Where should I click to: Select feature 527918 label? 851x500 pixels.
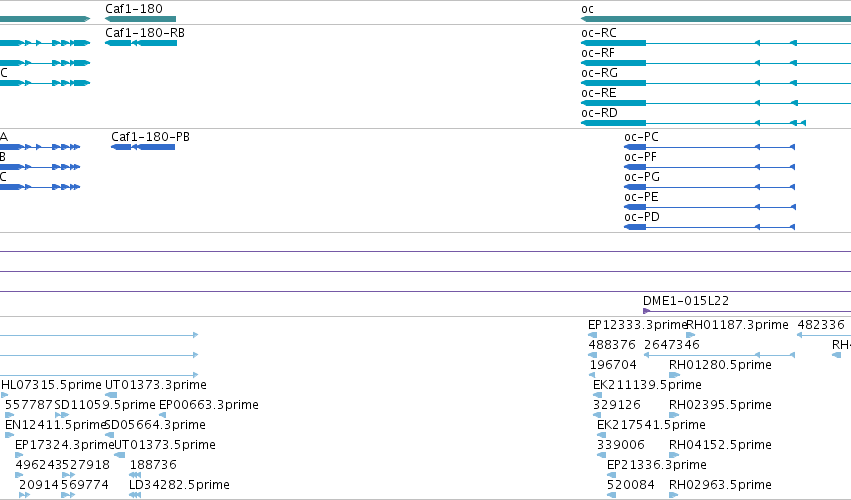86,465
